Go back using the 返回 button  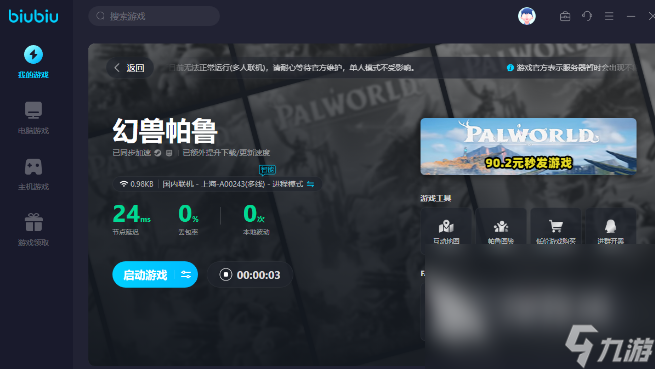(130, 68)
